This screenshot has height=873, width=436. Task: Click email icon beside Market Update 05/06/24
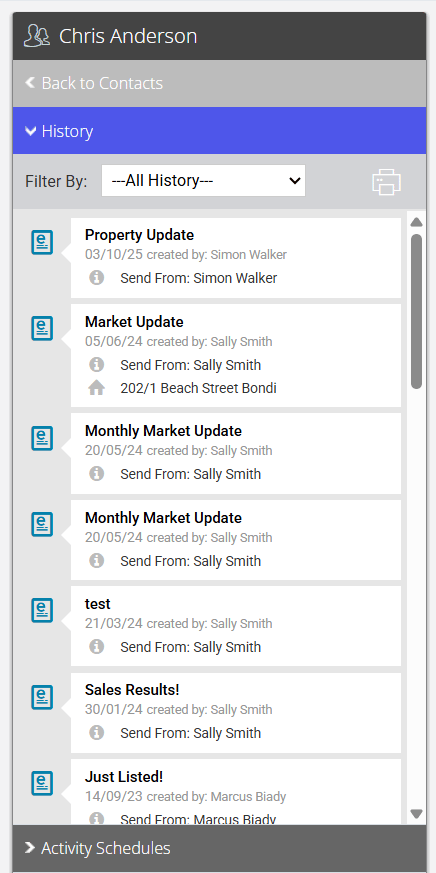click(42, 329)
